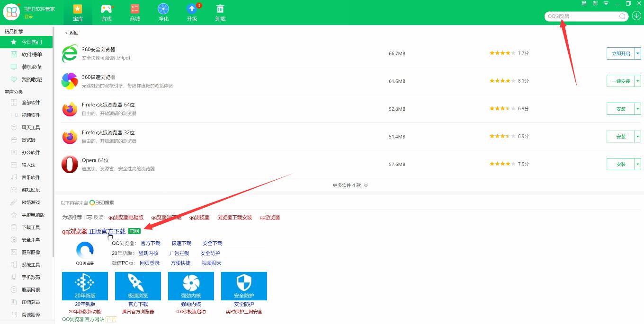Viewport: 644px width, 324px height.
Task: Expand 更多软件 4 款
Action: point(350,185)
